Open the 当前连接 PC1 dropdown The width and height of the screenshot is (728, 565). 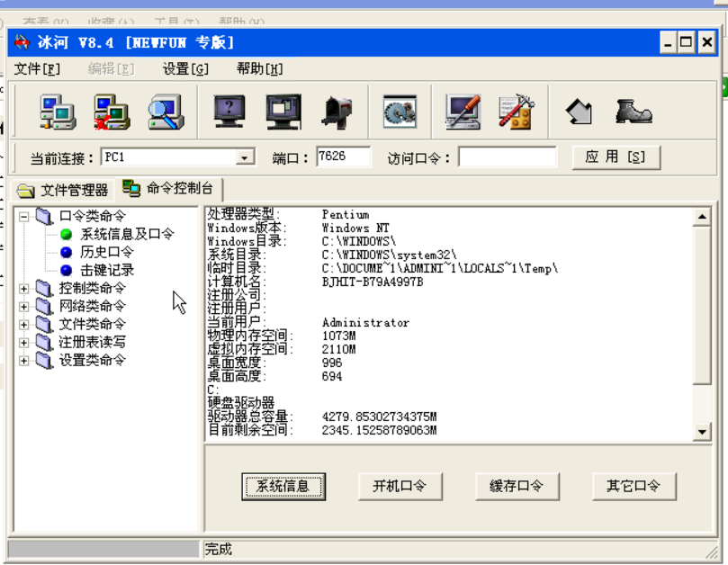tap(245, 157)
